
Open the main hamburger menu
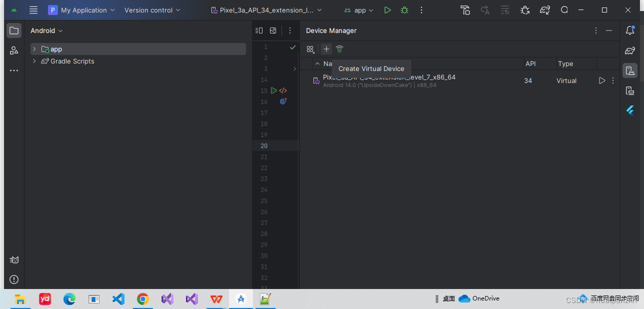click(33, 10)
